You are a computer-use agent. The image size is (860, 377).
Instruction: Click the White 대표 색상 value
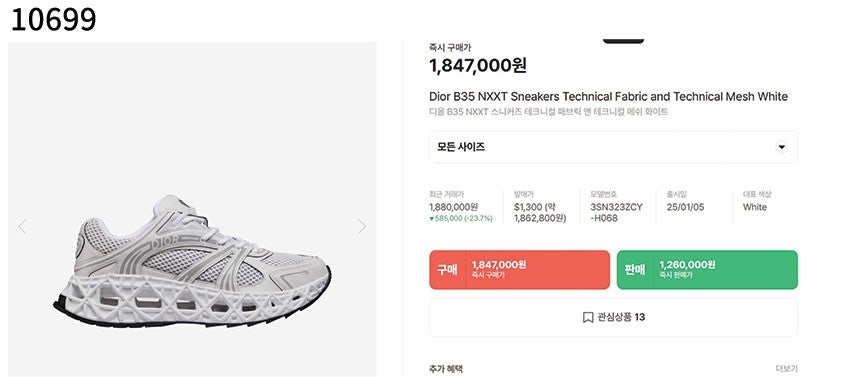click(755, 207)
